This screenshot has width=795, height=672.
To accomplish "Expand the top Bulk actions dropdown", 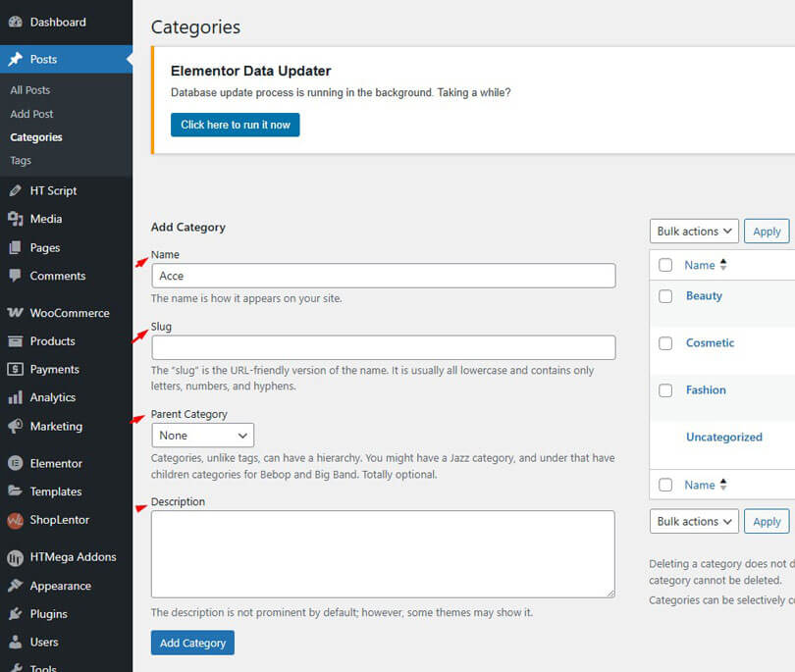I will [x=694, y=232].
